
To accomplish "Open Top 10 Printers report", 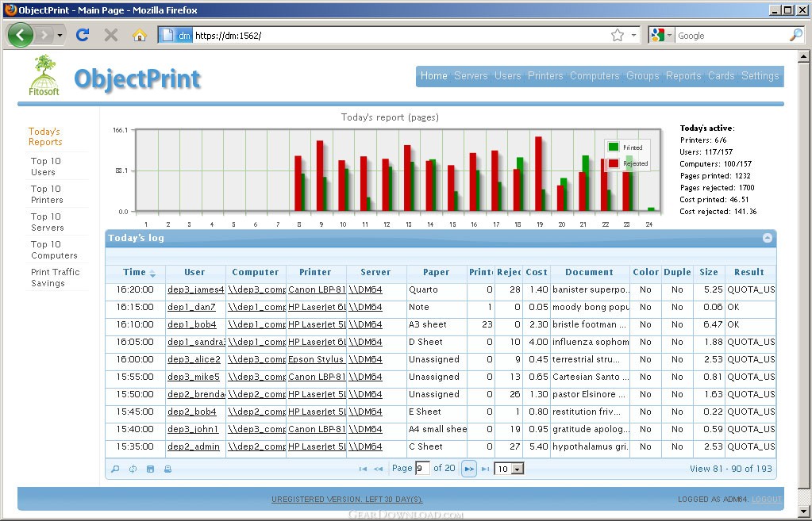I will point(47,194).
